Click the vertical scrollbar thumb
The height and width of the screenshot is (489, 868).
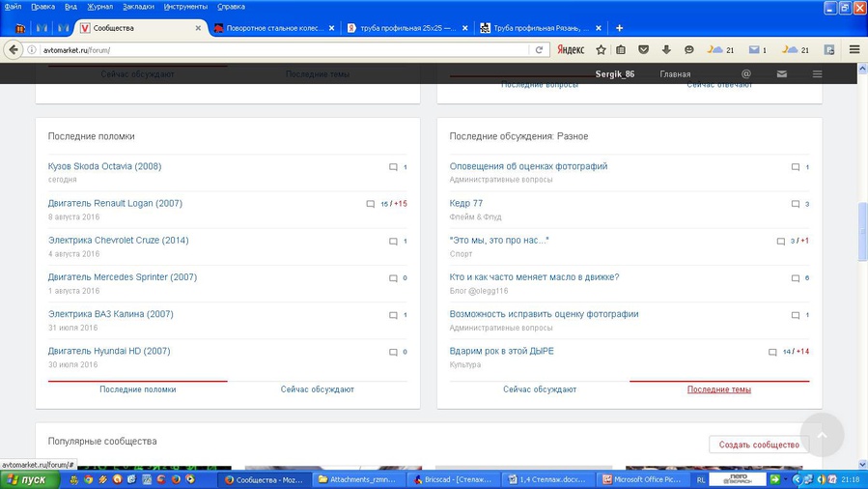coord(862,231)
